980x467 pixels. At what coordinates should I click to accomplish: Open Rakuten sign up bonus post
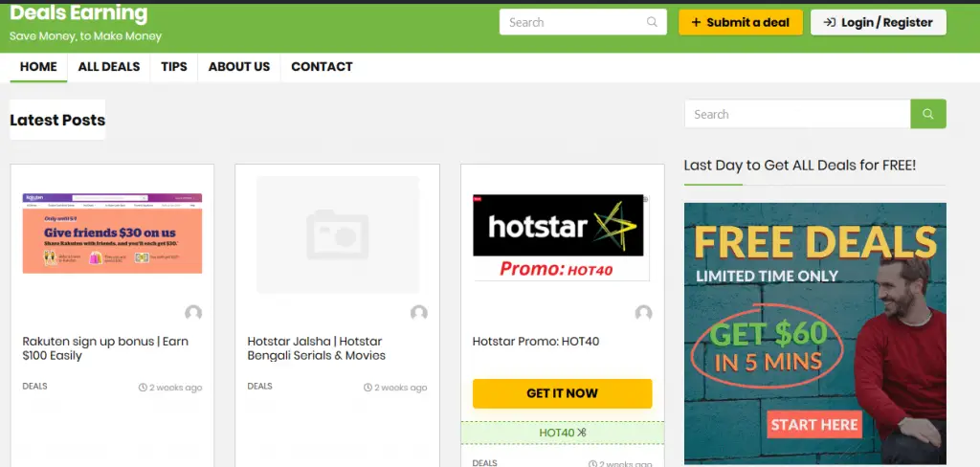tap(105, 348)
